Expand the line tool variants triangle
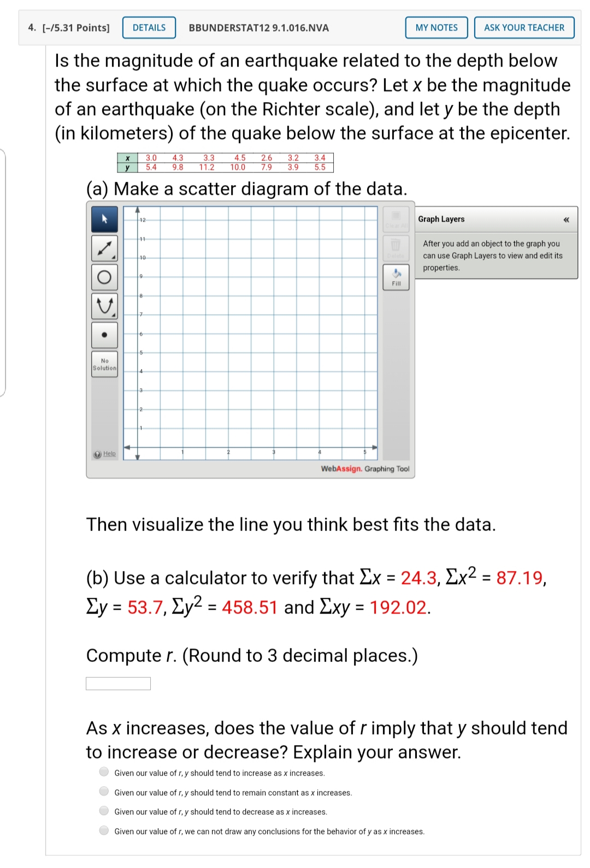Image resolution: width=590 pixels, height=868 pixels. [x=114, y=258]
